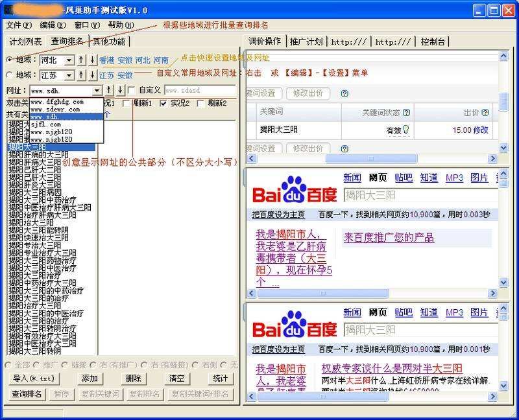Switch to the 推广计划 tab
This screenshot has width=519, height=420.
pyautogui.click(x=306, y=41)
